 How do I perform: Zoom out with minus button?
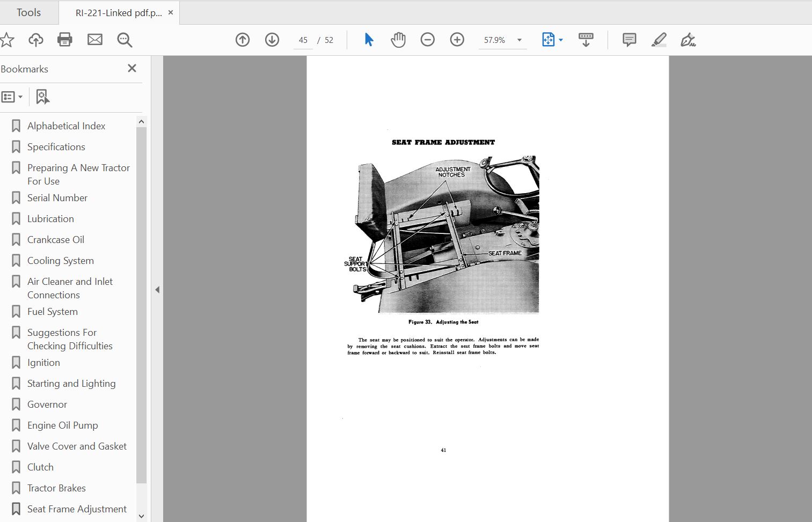tap(428, 40)
